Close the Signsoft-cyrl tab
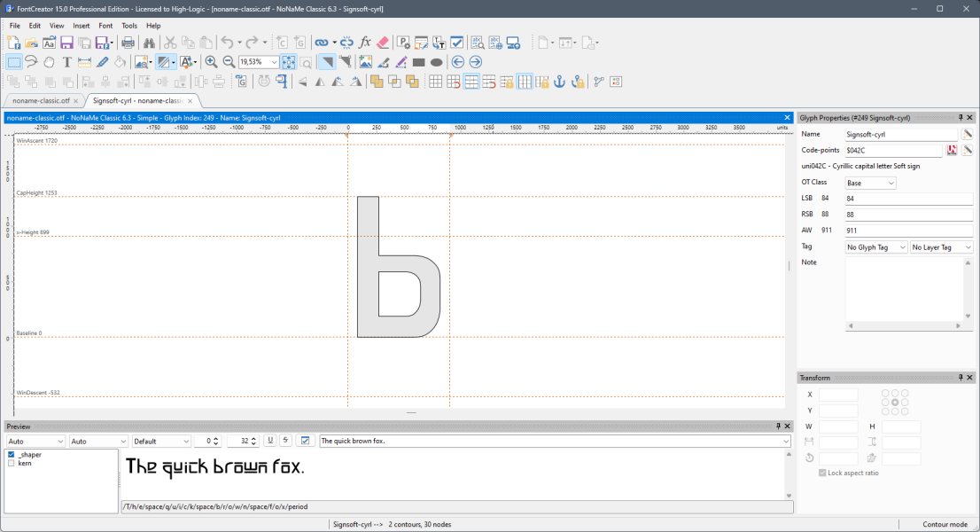 [190, 101]
